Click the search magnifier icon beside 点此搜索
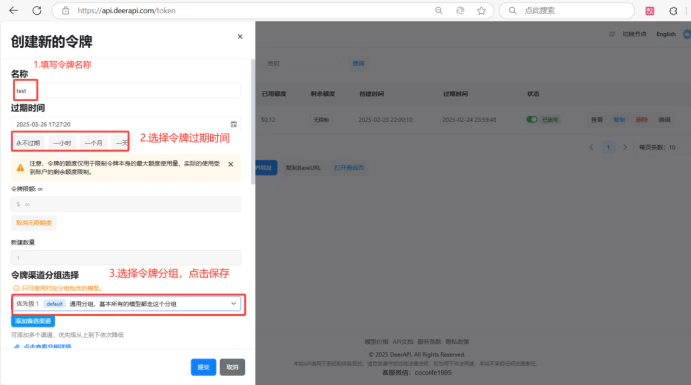Screen dimensions: 691x385 coord(513,11)
